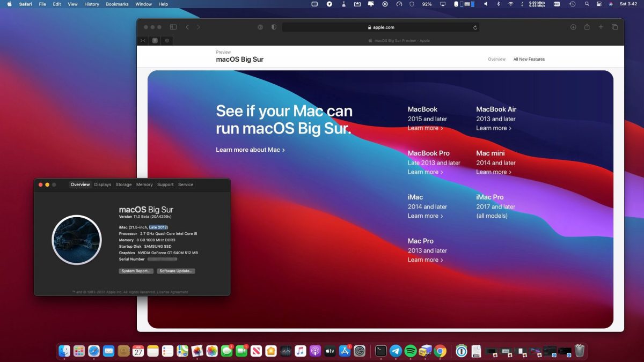The width and height of the screenshot is (644, 362).
Task: Click Learn more under MacBook Pro
Action: coord(425,172)
